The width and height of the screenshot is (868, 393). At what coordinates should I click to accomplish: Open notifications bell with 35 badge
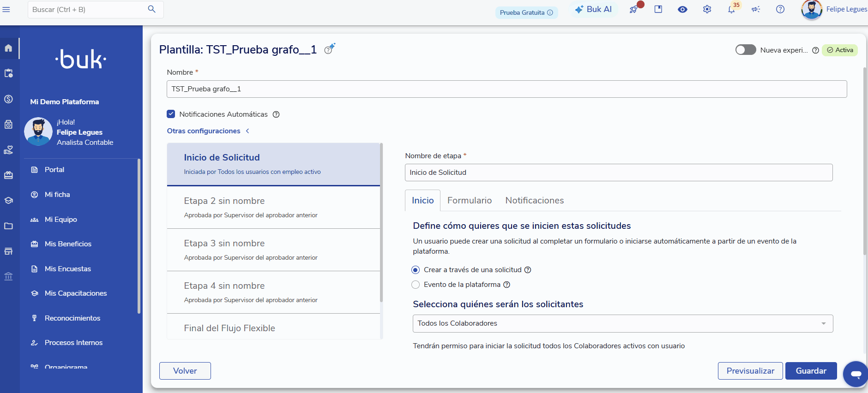click(732, 9)
